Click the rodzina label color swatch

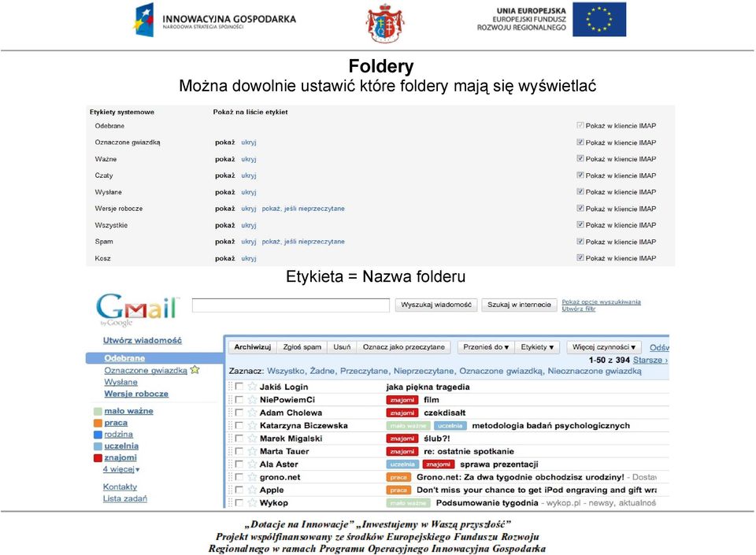(x=98, y=435)
